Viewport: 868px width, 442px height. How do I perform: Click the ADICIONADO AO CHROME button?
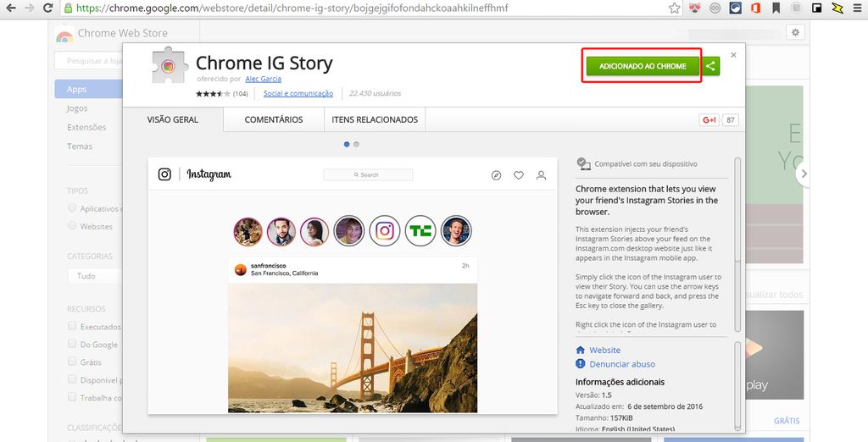click(643, 66)
